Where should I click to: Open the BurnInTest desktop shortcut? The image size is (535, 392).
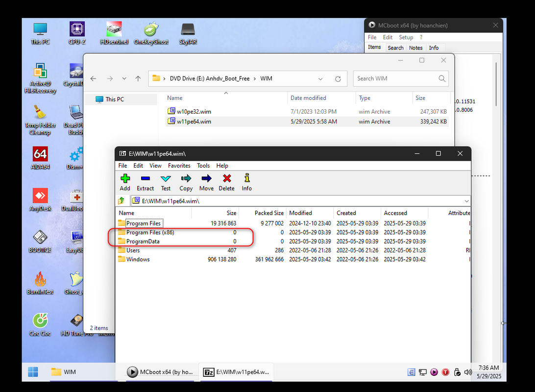pyautogui.click(x=40, y=283)
